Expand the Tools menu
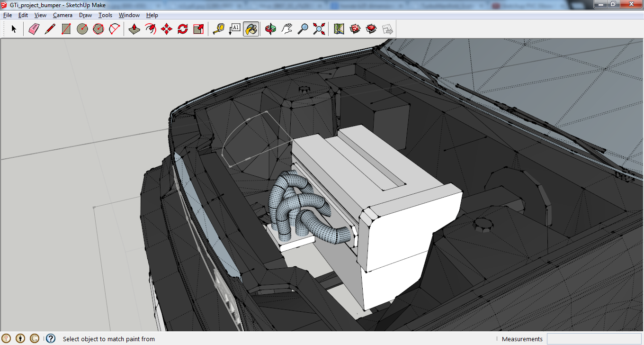644x345 pixels. tap(105, 15)
